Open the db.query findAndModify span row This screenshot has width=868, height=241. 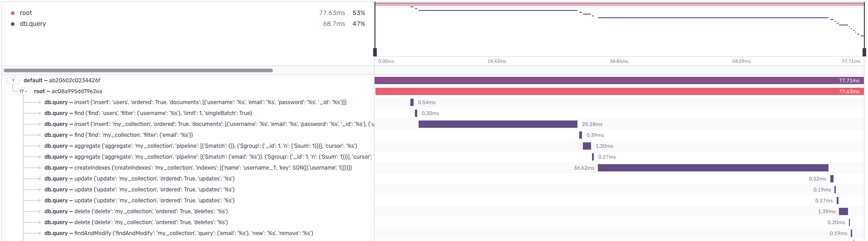tap(178, 233)
